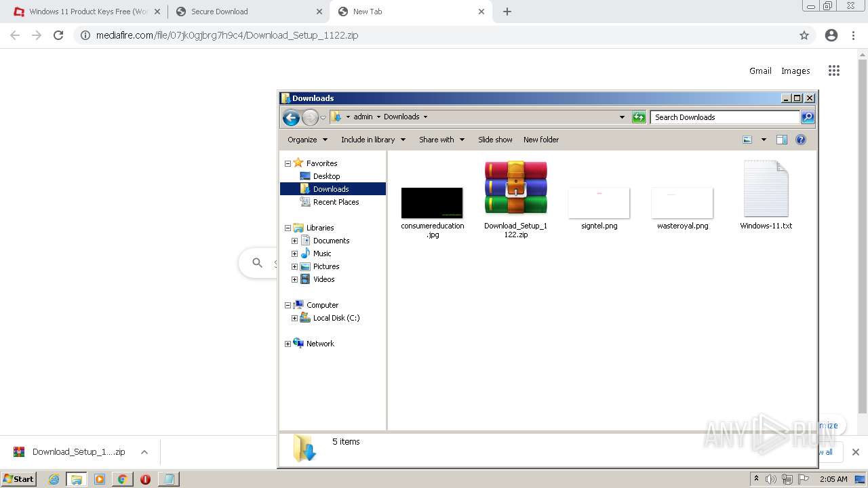Create a New folder
The height and width of the screenshot is (488, 868).
point(541,140)
